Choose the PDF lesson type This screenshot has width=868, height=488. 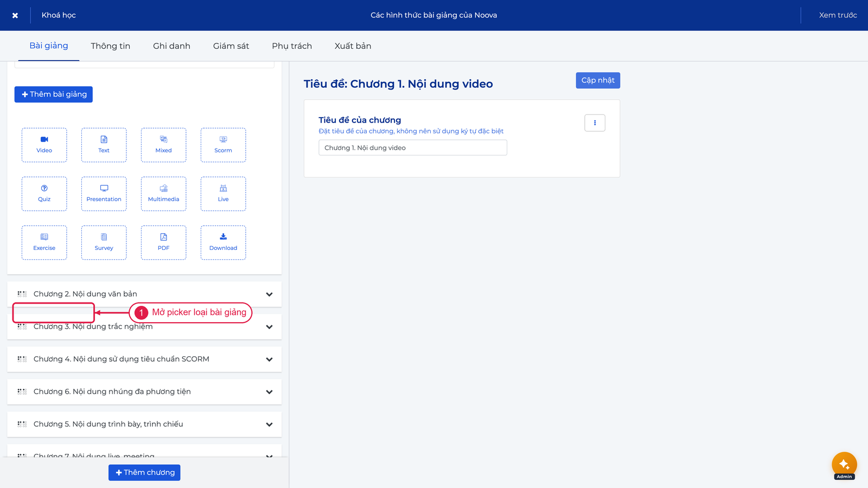coord(163,242)
